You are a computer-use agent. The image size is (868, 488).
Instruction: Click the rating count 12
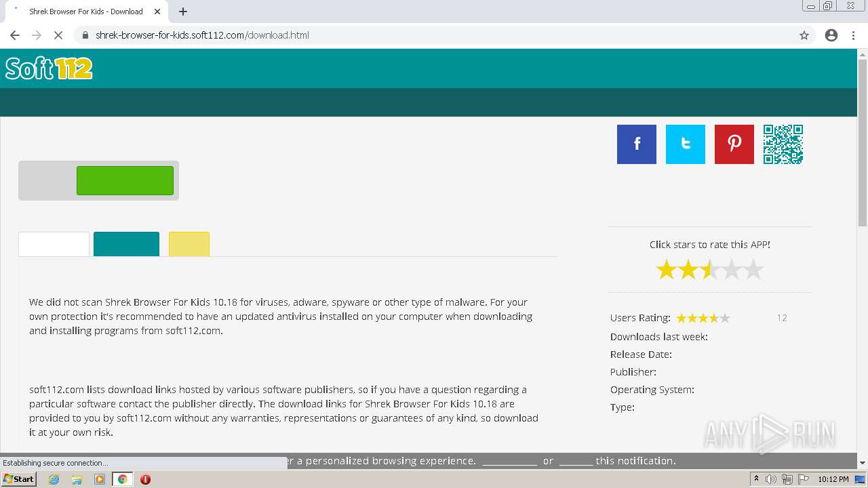[x=782, y=318]
